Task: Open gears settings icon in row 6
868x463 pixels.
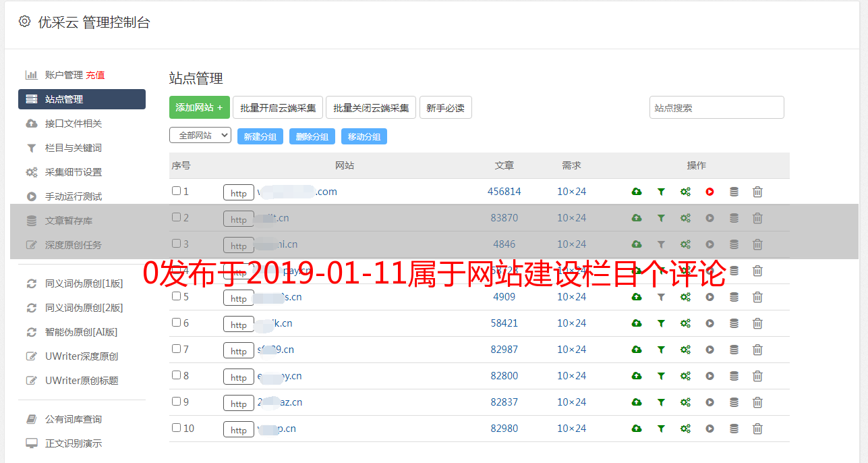Action: coord(685,323)
